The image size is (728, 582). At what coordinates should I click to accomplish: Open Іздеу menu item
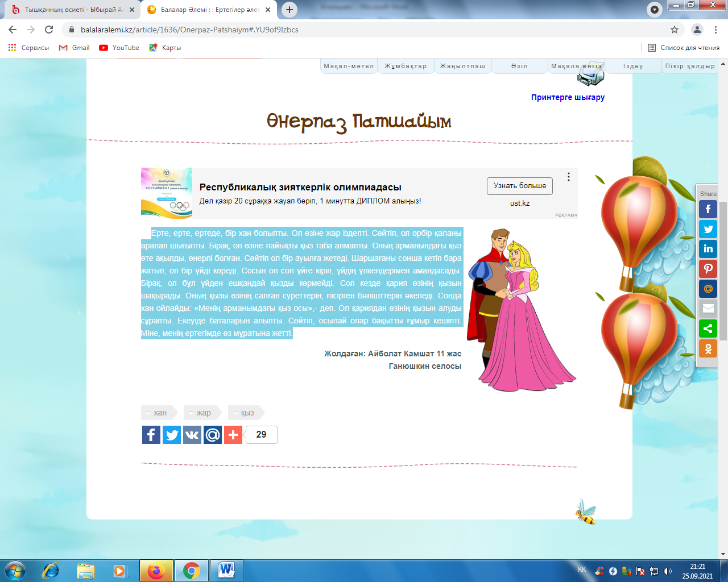pyautogui.click(x=633, y=66)
